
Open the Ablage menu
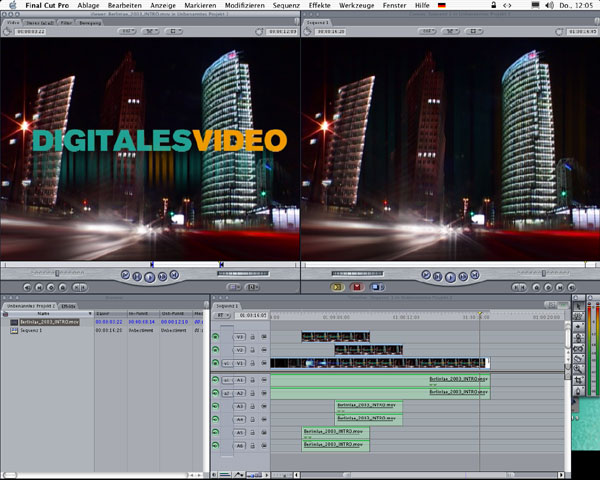coord(88,5)
